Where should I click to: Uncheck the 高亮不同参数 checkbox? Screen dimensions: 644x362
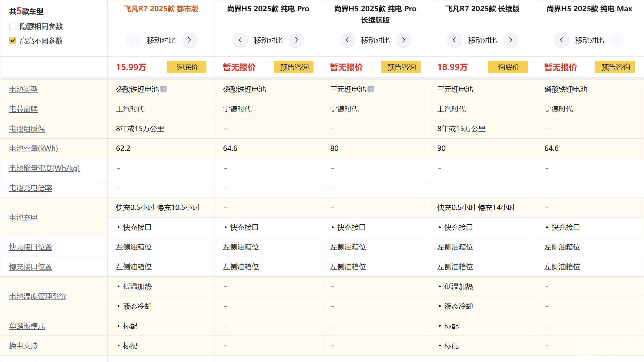13,41
